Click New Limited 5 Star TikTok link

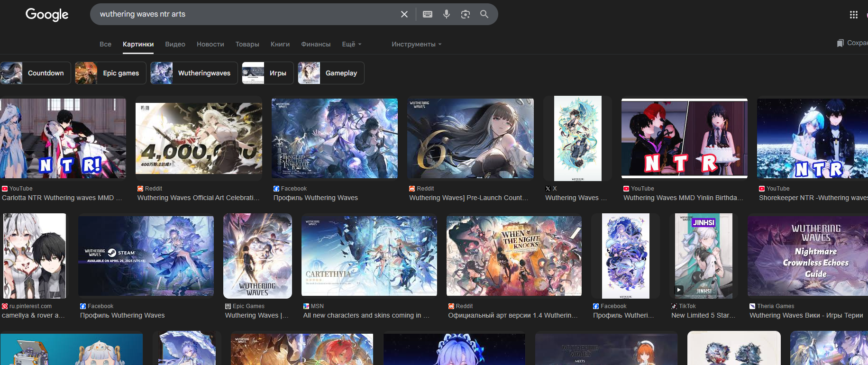(704, 315)
